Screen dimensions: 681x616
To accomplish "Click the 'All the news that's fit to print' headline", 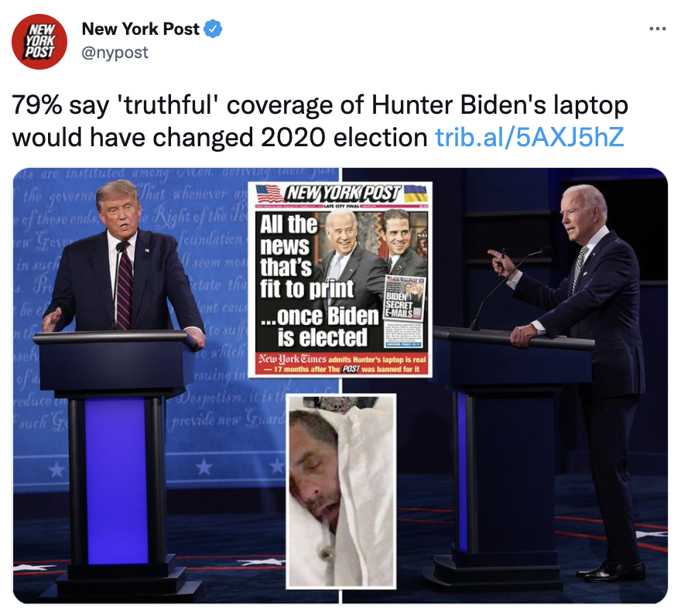I will click(306, 256).
